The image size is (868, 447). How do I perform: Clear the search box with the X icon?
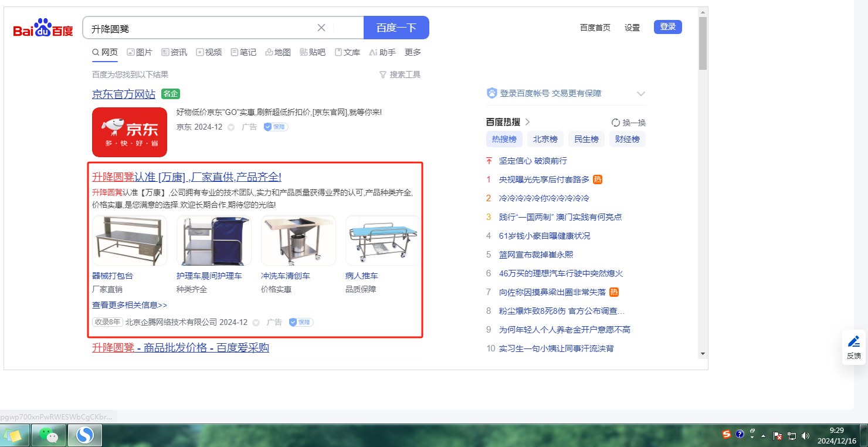click(x=321, y=28)
